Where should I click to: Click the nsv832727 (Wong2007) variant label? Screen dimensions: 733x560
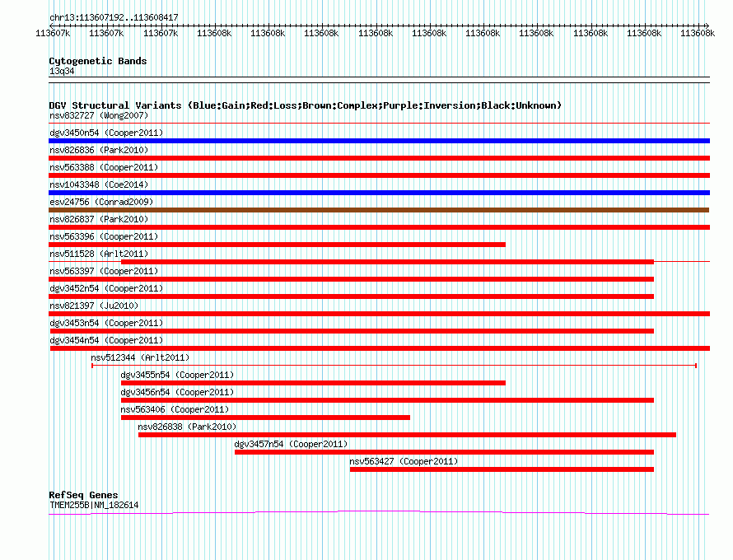pos(99,115)
